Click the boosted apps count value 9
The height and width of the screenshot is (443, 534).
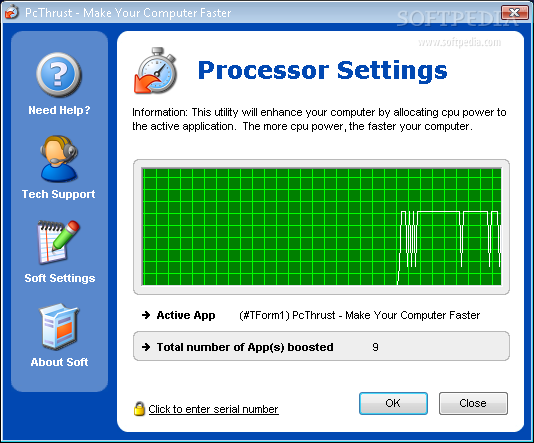[375, 347]
